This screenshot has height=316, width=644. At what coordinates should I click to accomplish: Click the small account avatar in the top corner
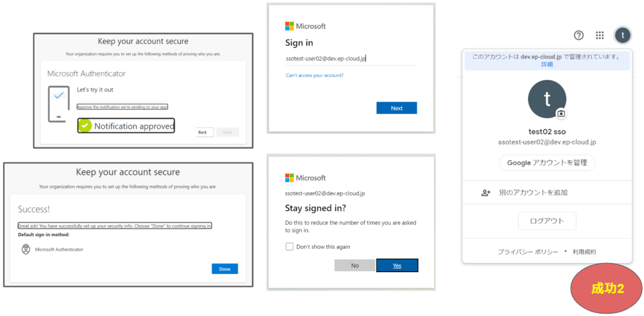[x=622, y=35]
